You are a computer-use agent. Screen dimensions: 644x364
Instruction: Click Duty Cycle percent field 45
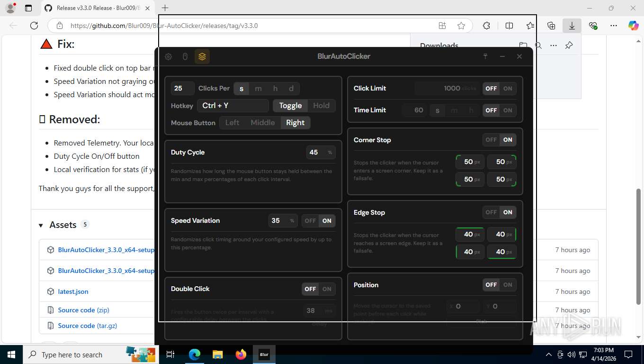coord(321,153)
